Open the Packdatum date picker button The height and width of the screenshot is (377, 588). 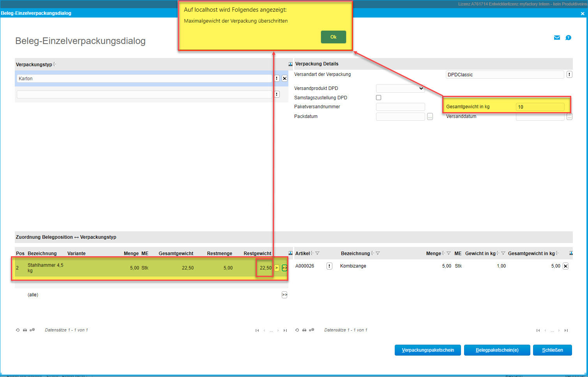pyautogui.click(x=430, y=116)
